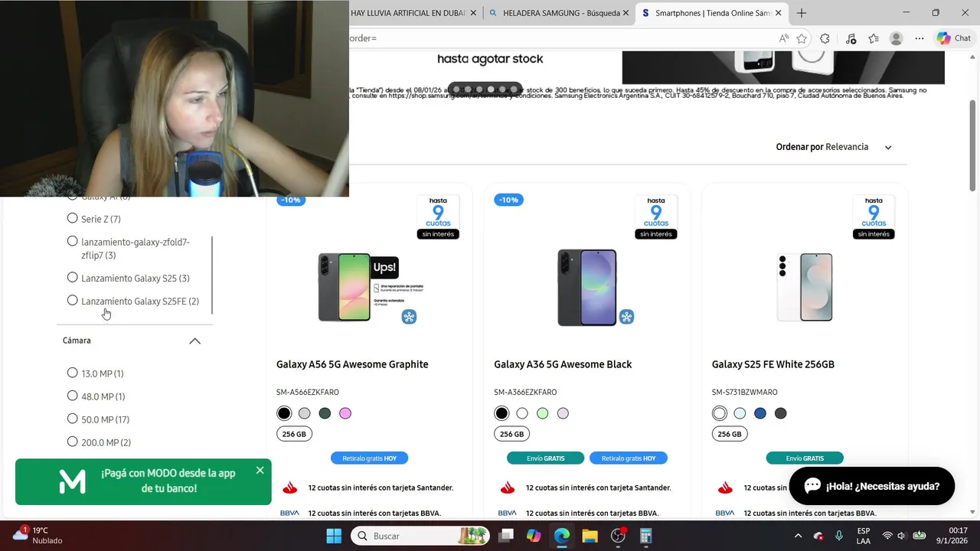This screenshot has height=551, width=980.
Task: Select 48.0 MP camera filter
Action: click(73, 396)
